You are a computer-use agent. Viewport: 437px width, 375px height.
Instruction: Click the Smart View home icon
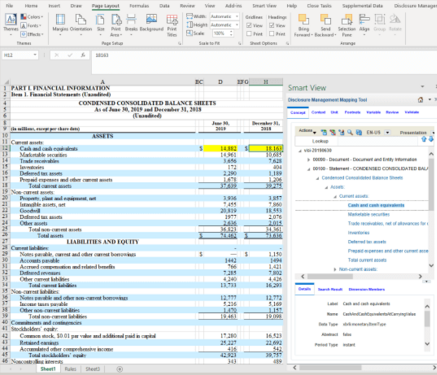coord(421,100)
